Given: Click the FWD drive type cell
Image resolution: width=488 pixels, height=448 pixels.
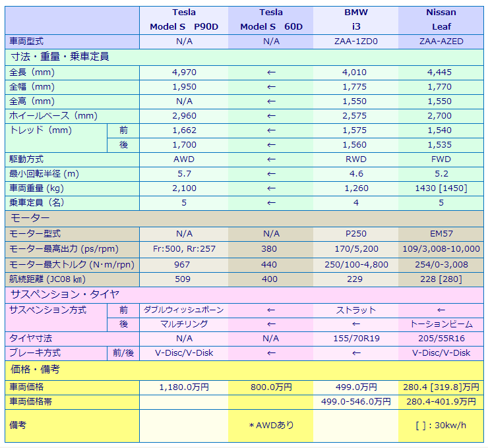Looking at the screenshot, I should point(441,159).
